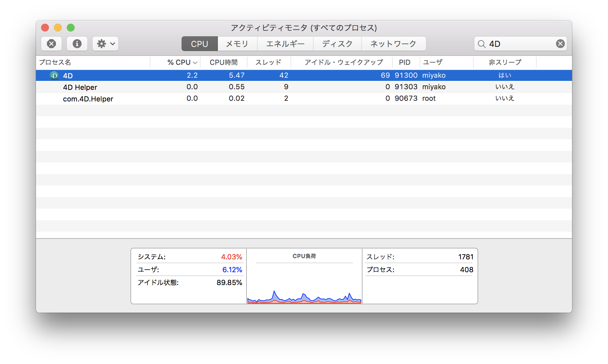Image resolution: width=608 pixels, height=364 pixels.
Task: Toggle sort order on % CPU column
Action: [x=175, y=62]
